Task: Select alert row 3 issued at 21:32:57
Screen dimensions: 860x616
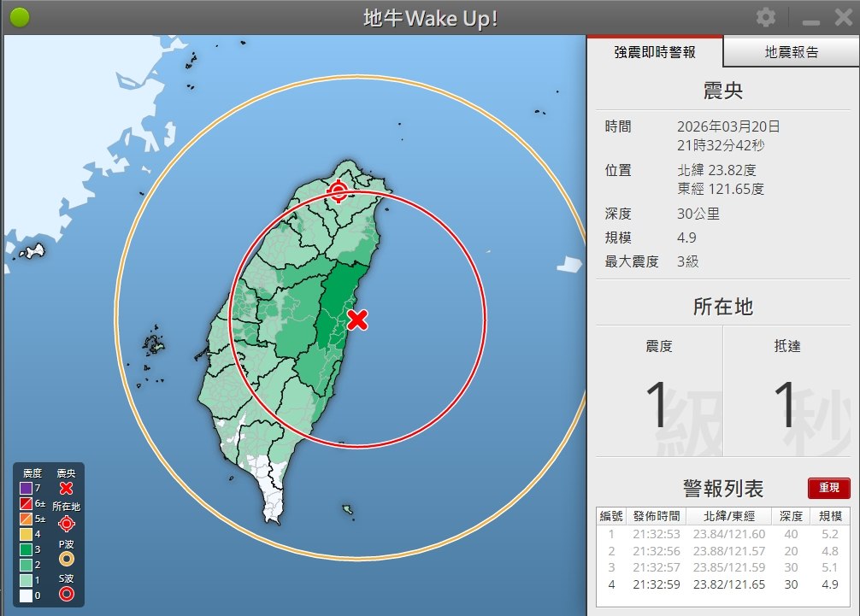Action: [x=723, y=567]
